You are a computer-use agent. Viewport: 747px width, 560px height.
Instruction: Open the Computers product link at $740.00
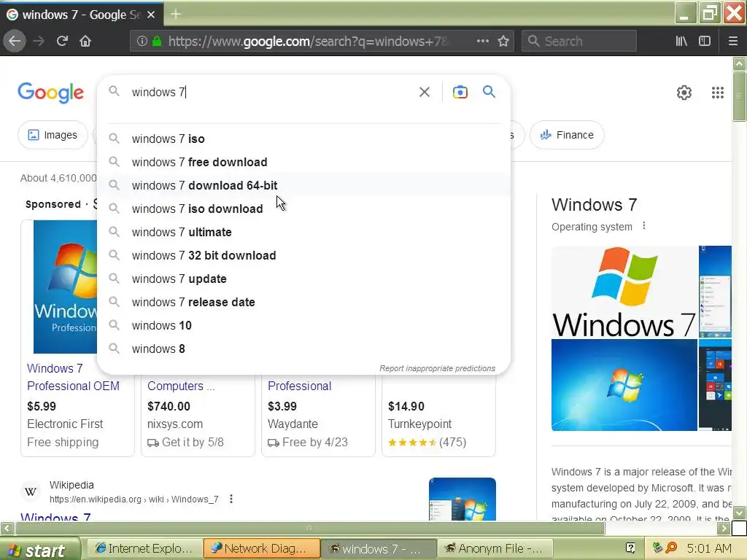(181, 386)
